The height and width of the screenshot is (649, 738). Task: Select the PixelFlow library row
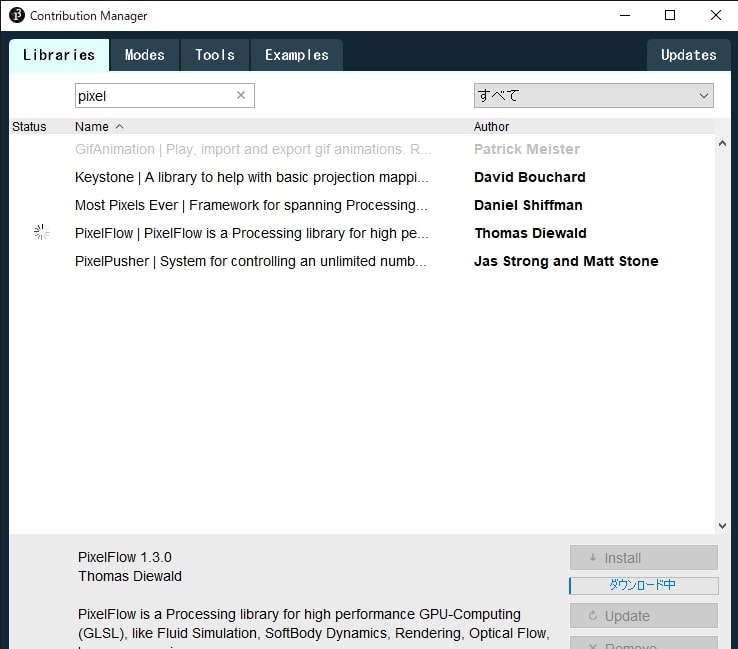click(x=361, y=233)
